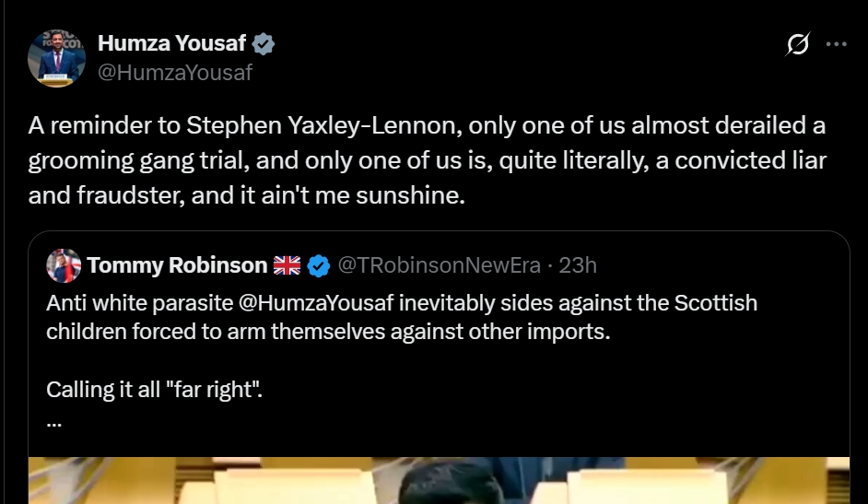
Task: Open the three-dot more options menu
Action: [836, 44]
